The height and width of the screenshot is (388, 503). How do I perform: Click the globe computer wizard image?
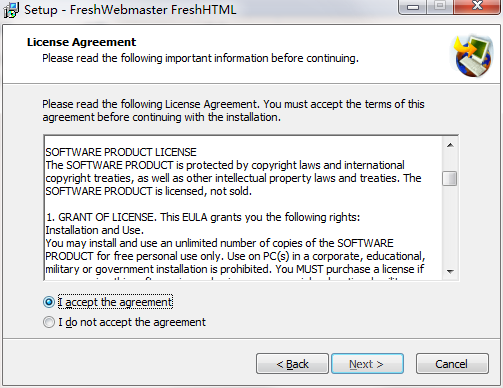click(x=473, y=55)
